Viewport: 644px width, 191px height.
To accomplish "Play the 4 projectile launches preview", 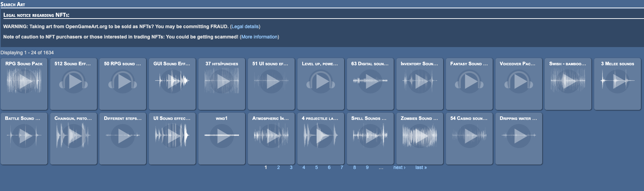I will click(x=320, y=135).
